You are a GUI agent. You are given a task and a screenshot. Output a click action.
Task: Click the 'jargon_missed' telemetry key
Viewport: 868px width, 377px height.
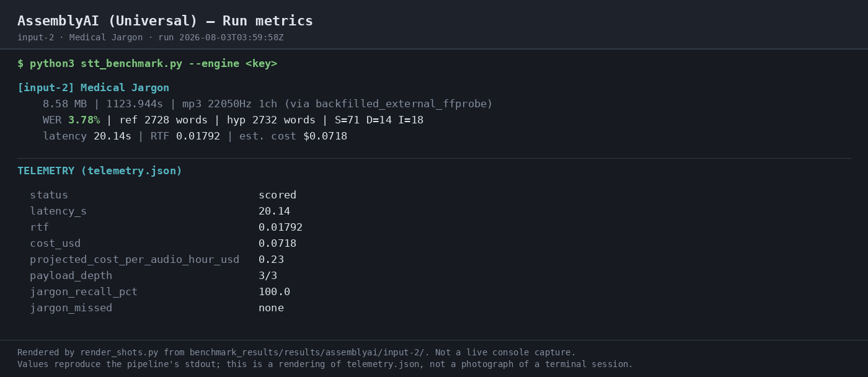[71, 308]
